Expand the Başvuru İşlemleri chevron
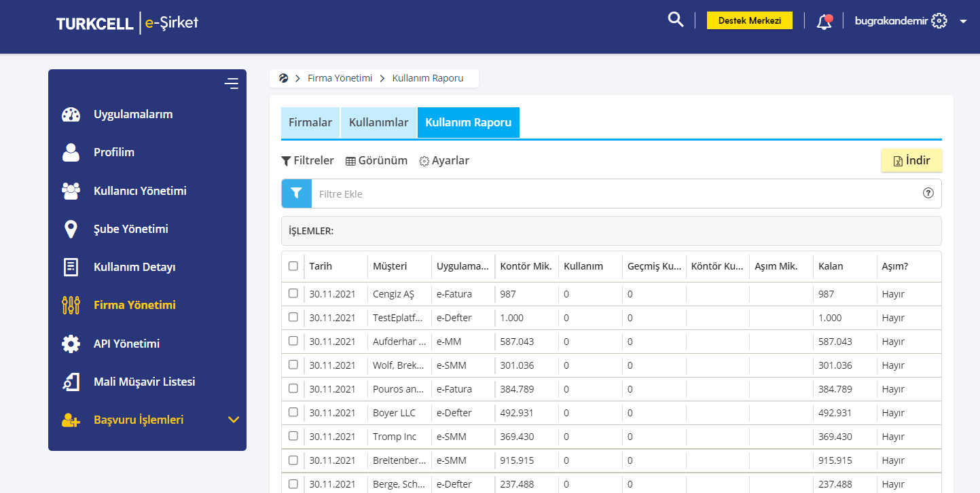This screenshot has height=493, width=980. tap(234, 420)
